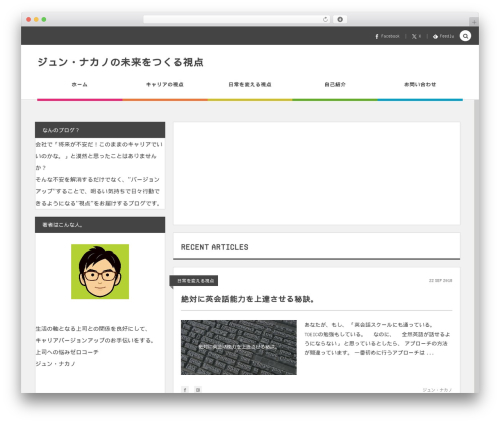Click the blog title ジュン・ナカノの未来をつくる視点
The image size is (500, 423).
[120, 62]
